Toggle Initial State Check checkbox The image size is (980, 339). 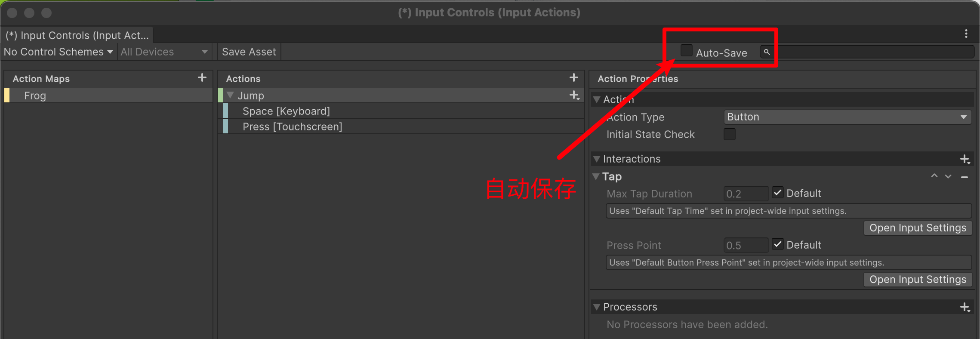(x=730, y=134)
